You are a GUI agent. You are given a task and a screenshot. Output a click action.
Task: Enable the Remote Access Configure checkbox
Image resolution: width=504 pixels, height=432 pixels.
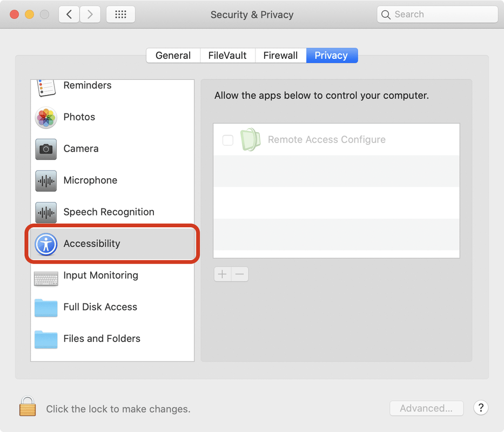pos(227,139)
